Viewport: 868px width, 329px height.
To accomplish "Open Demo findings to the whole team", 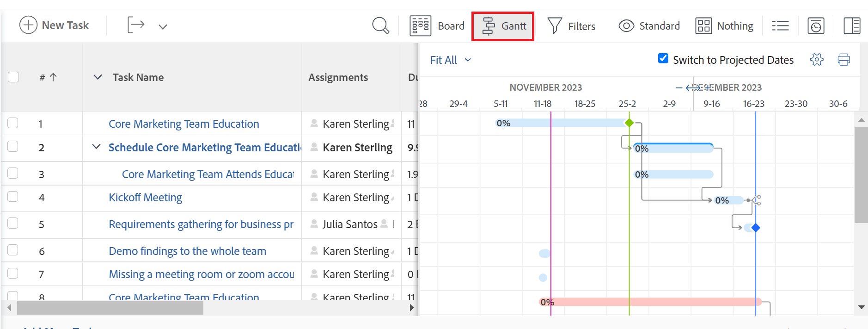I will pyautogui.click(x=187, y=251).
